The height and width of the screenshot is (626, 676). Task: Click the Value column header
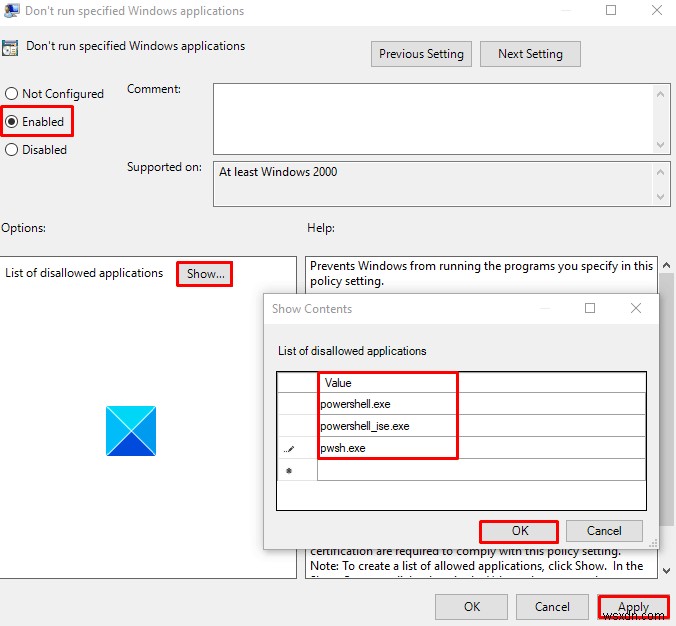coord(482,382)
